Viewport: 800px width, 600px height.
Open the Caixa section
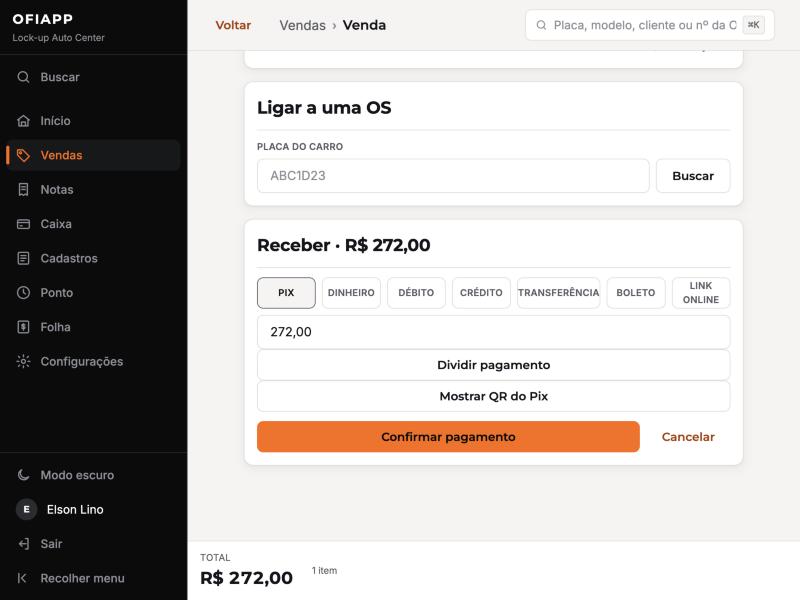(93, 224)
